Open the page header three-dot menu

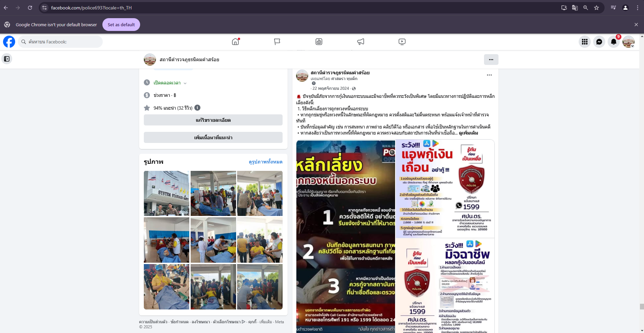coord(491,60)
